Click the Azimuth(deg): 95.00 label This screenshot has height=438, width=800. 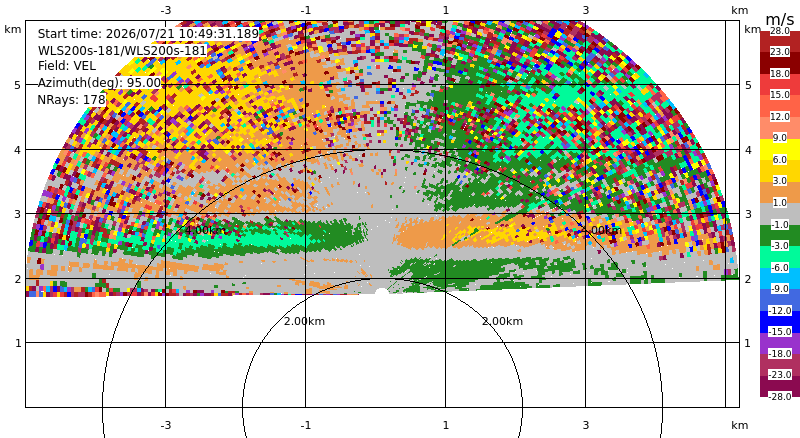[x=99, y=83]
